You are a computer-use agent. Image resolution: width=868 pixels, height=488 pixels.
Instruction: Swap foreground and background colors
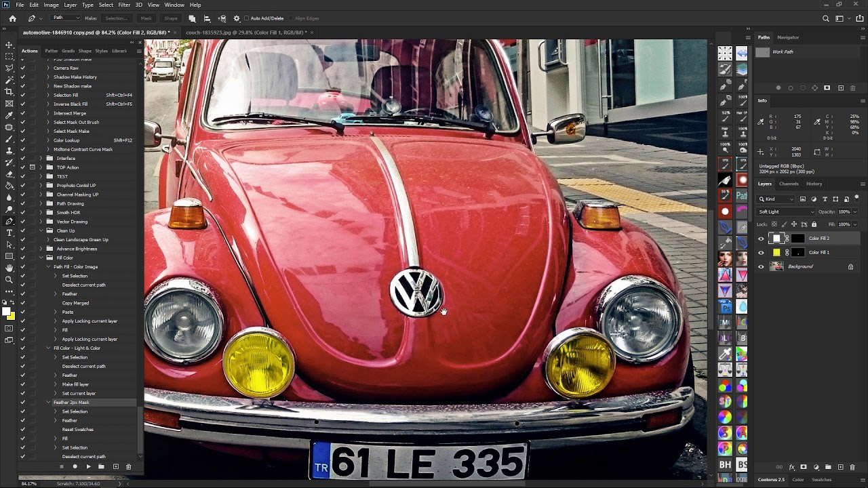(x=14, y=302)
